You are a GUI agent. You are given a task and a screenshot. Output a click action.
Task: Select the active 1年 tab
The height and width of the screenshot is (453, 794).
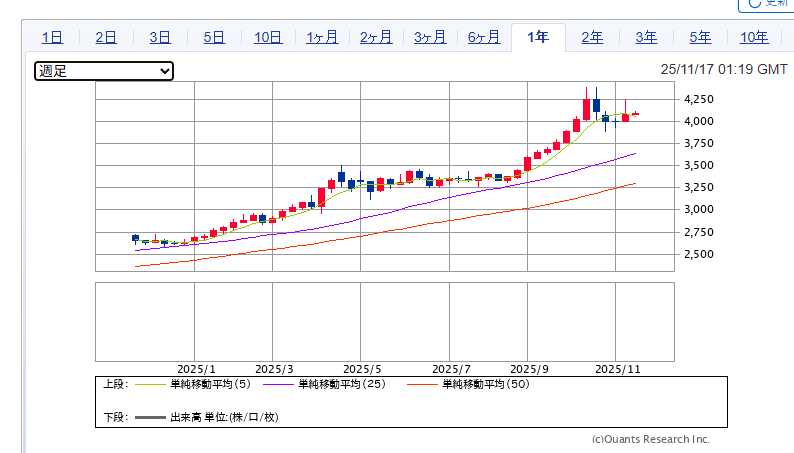pyautogui.click(x=538, y=38)
